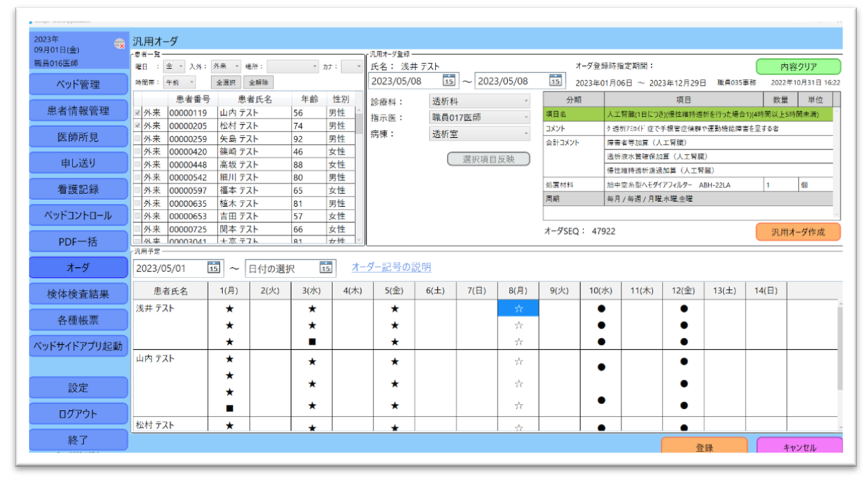The height and width of the screenshot is (478, 868).
Task: Click black square marker on 3(水) for 浅井 テスト
Action: click(x=312, y=342)
